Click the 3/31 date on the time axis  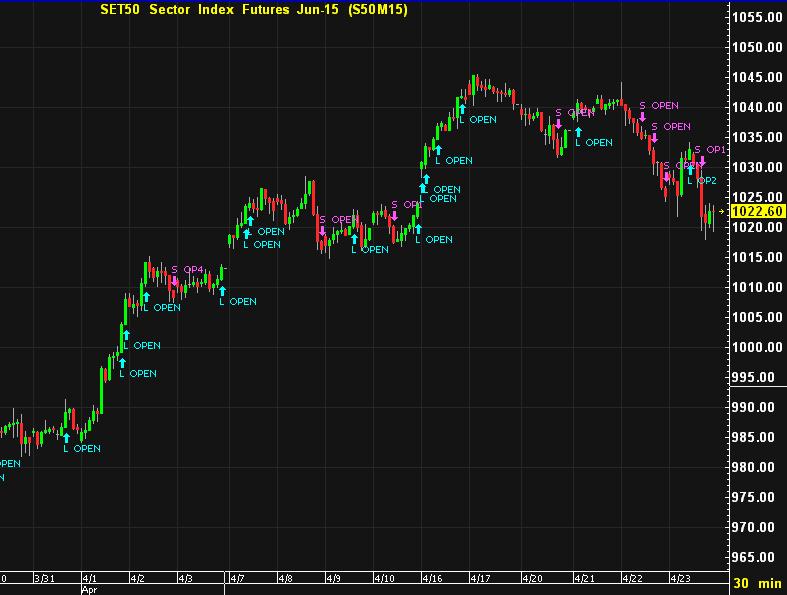click(x=45, y=578)
